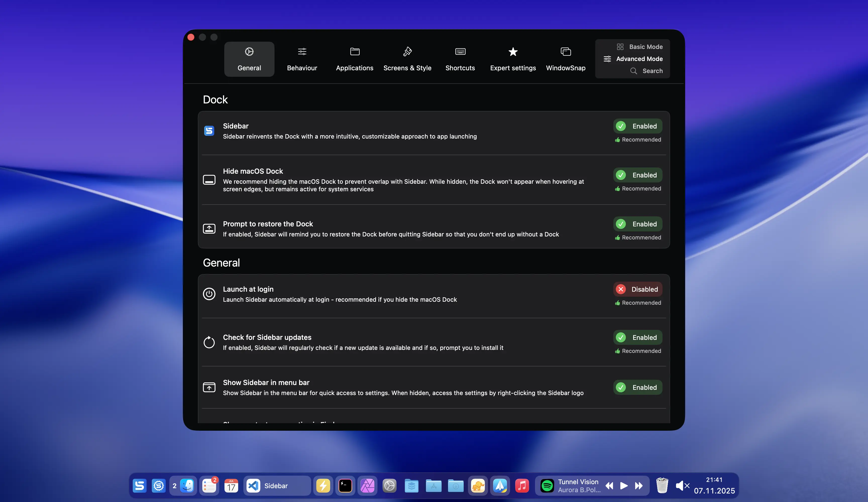
Task: Launch the Music app icon
Action: [522, 485]
